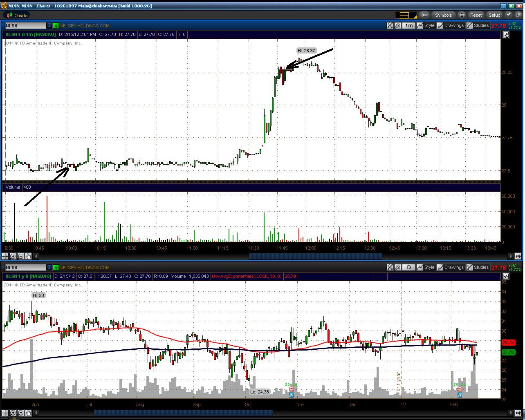Click the print chart icon in top toolbar
This screenshot has height=420, width=525.
coord(462,15)
